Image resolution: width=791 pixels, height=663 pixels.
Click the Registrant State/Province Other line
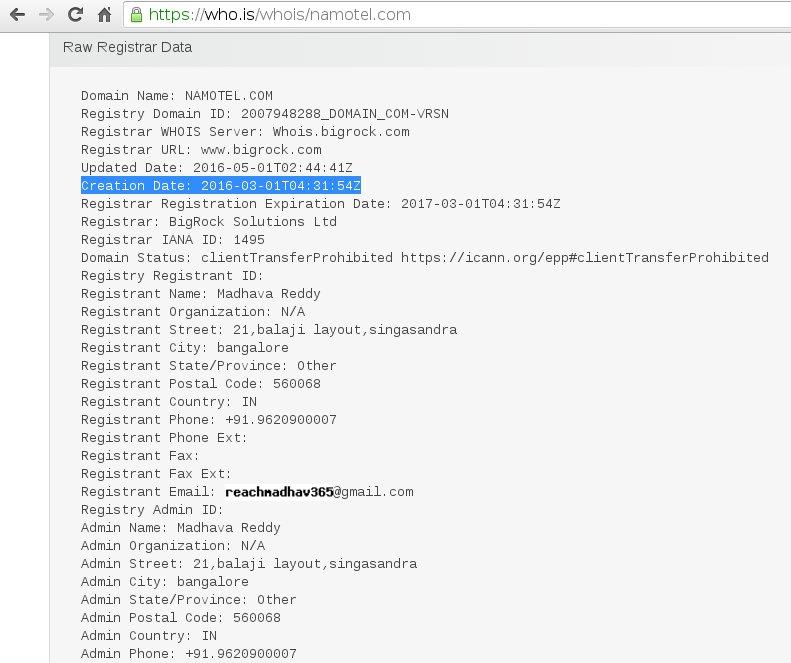click(208, 366)
